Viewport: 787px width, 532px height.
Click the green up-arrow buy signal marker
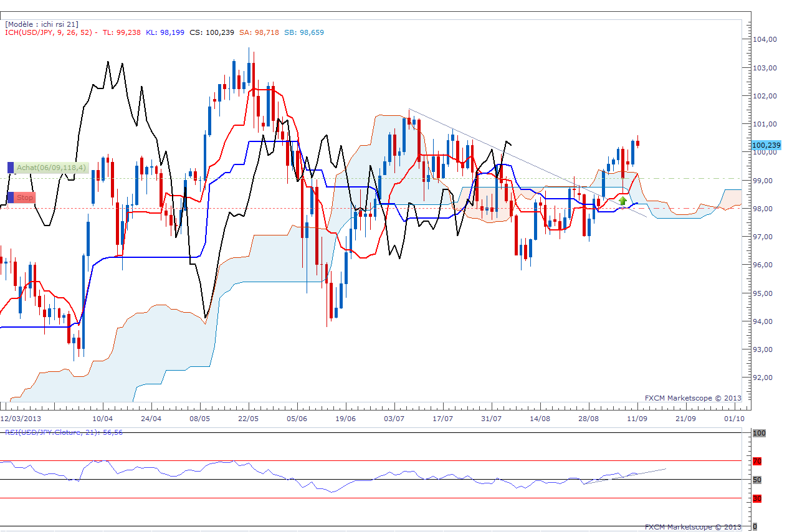(x=622, y=201)
